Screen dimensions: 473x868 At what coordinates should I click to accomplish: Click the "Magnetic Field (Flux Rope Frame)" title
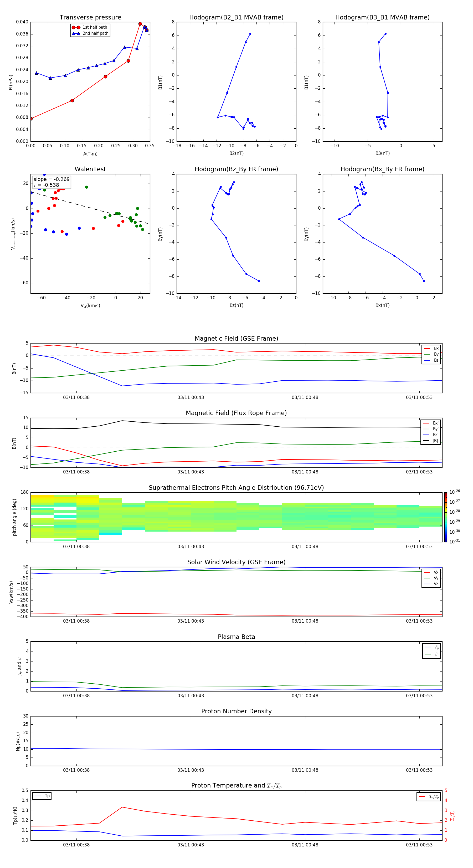click(236, 413)
